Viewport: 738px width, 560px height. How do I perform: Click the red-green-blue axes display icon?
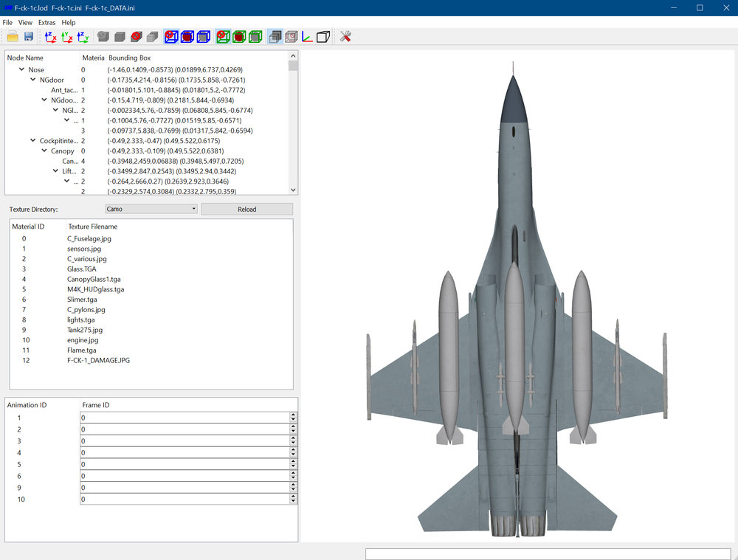tap(307, 37)
